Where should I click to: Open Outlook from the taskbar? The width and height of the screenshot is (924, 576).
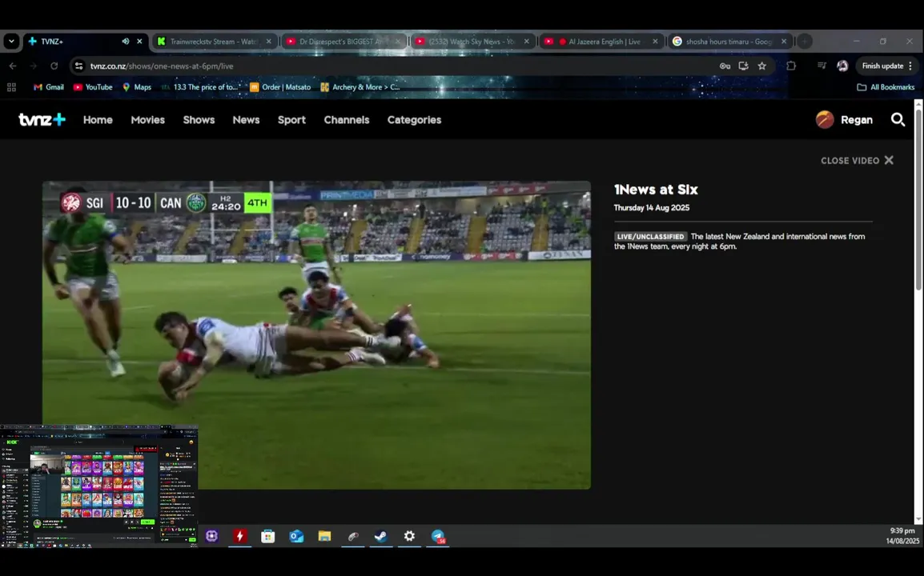[296, 536]
